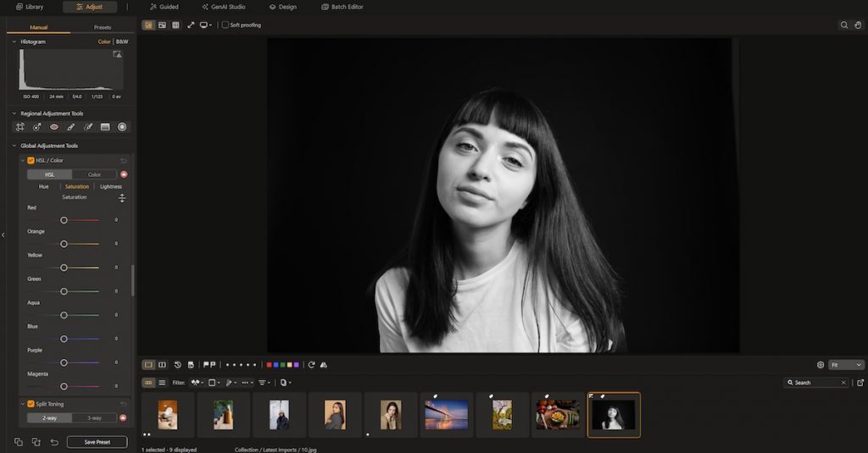Click the Save Preset button
Image resolution: width=868 pixels, height=453 pixels.
[97, 442]
